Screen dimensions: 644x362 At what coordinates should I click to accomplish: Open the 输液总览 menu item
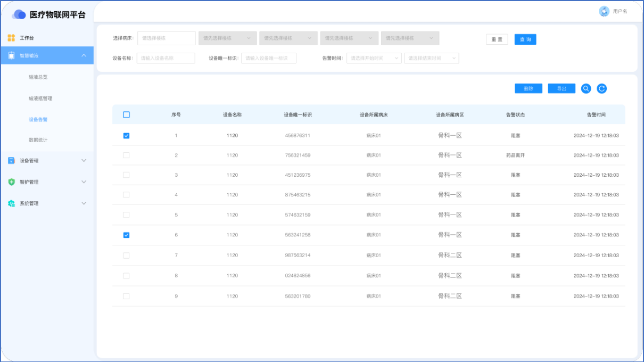tap(38, 77)
